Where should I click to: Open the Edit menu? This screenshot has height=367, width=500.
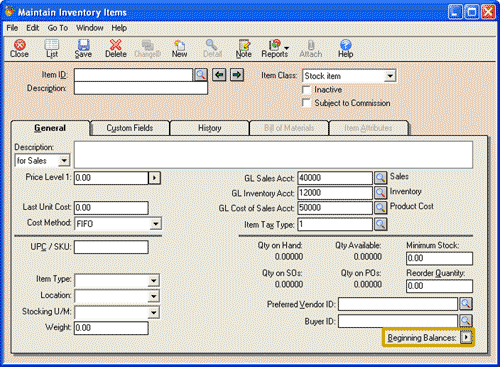click(x=33, y=28)
